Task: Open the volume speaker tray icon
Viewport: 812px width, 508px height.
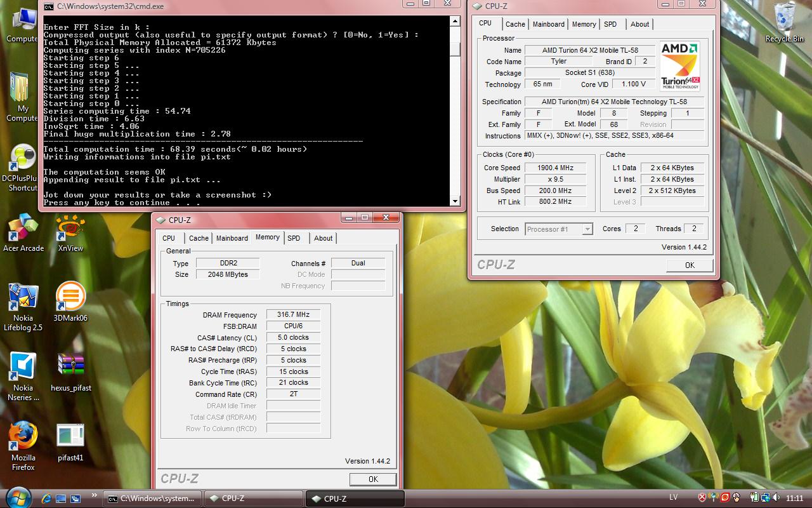Action: [777, 498]
